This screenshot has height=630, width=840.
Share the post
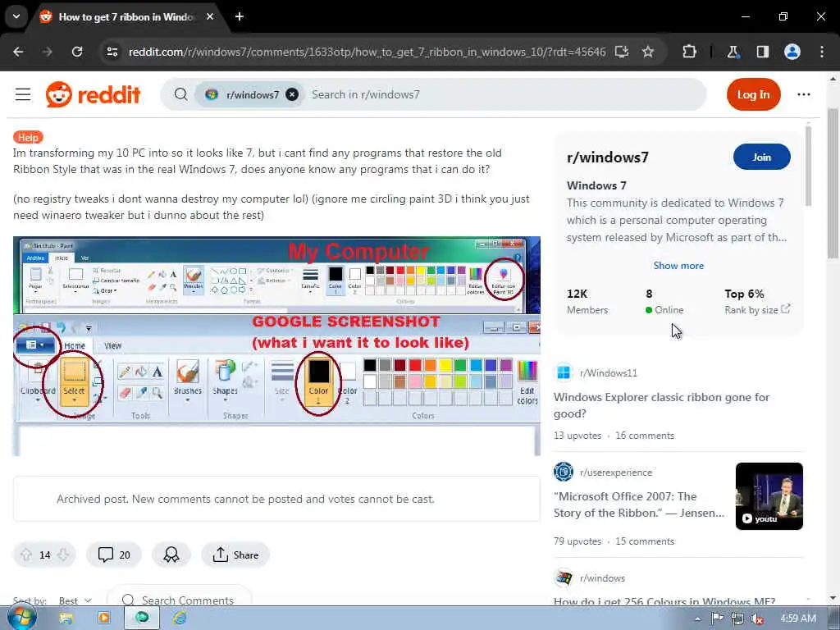[235, 555]
